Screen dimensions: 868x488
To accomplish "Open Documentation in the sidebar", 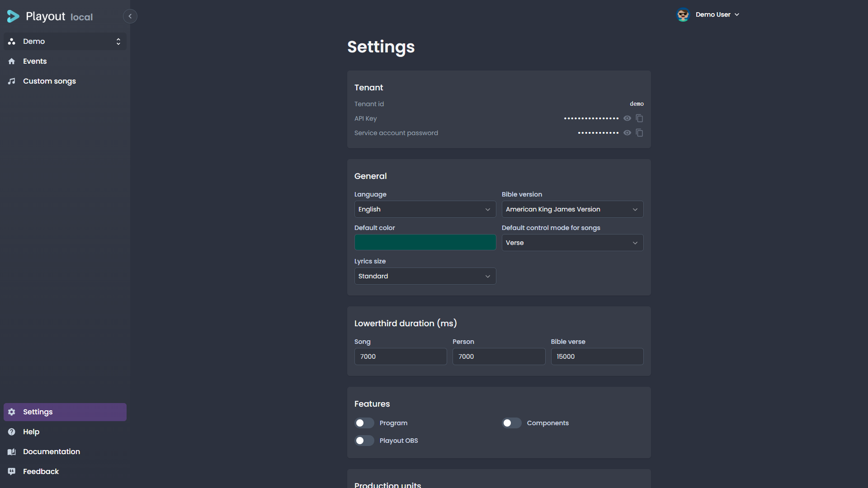I will pyautogui.click(x=65, y=451).
